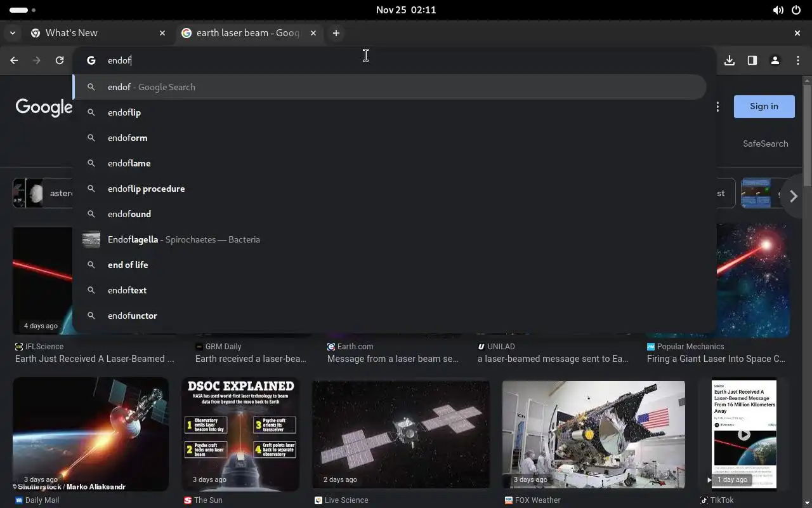812x508 pixels.
Task: Open the clock Nov 25 02:11
Action: pyautogui.click(x=406, y=10)
